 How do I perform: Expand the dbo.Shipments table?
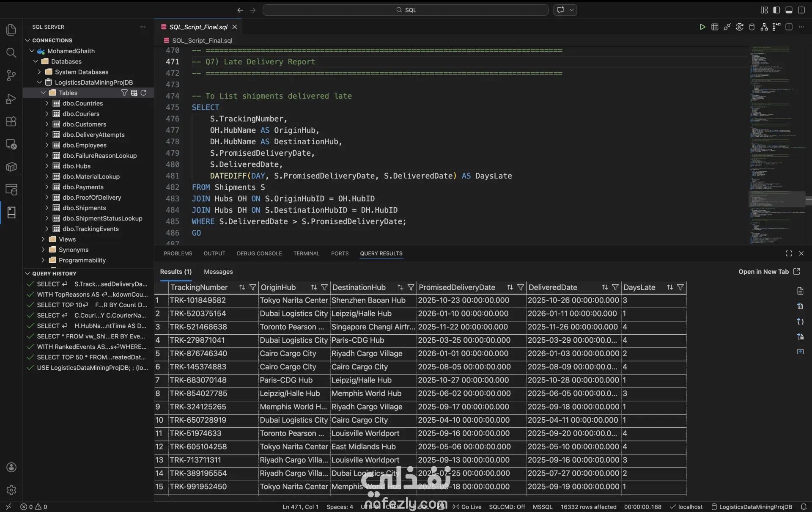[47, 208]
